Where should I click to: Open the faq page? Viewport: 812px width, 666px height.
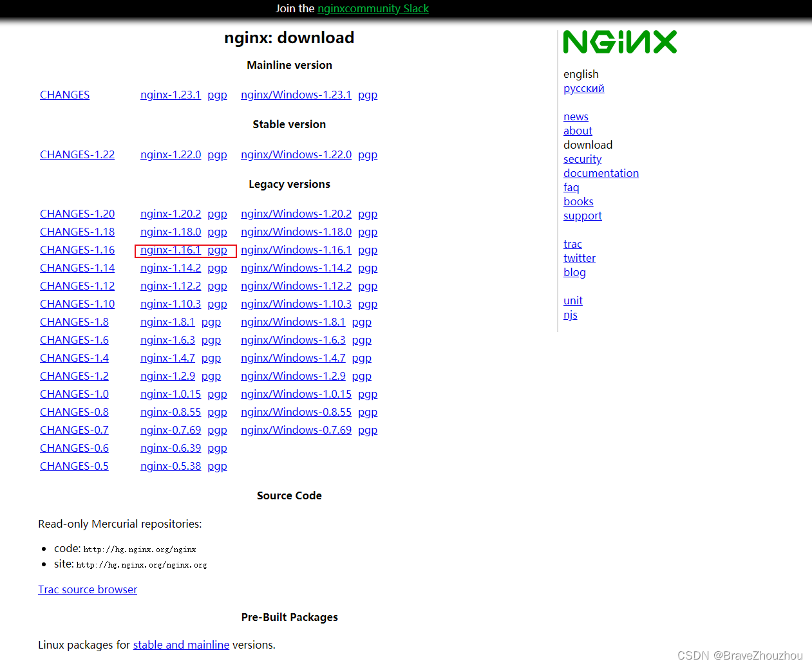[x=571, y=187]
